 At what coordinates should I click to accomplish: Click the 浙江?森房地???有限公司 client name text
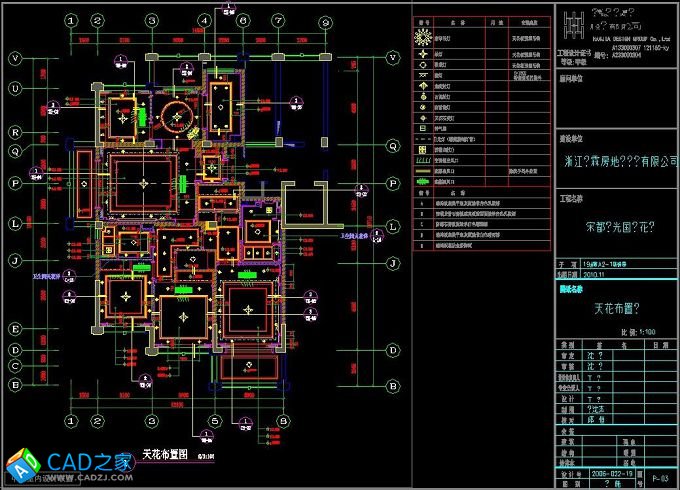pos(616,160)
